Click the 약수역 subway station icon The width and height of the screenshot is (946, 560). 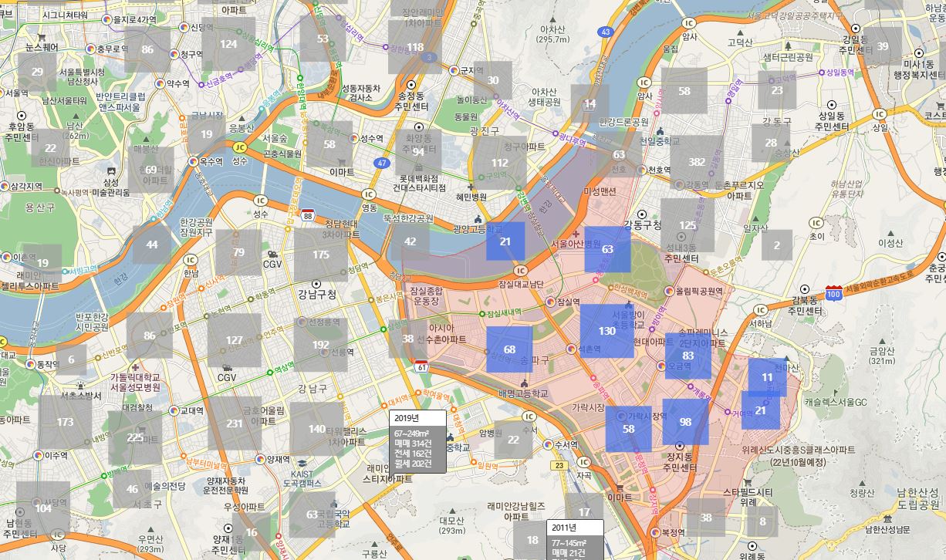coord(160,83)
